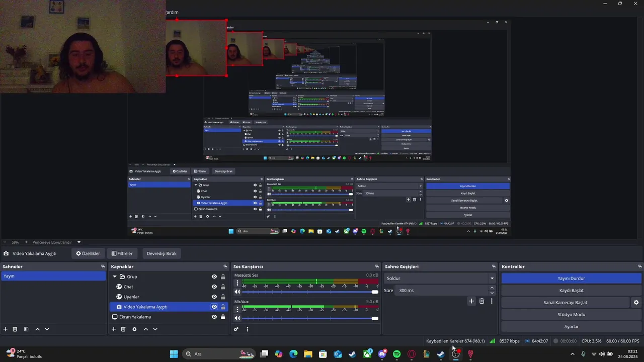Viewport: 644px width, 362px height.
Task: Add scene transition plus icon
Action: [x=471, y=301]
